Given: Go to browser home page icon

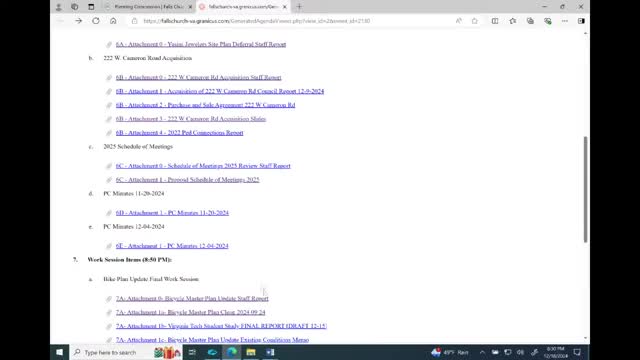Looking at the screenshot, I should 113,21.
